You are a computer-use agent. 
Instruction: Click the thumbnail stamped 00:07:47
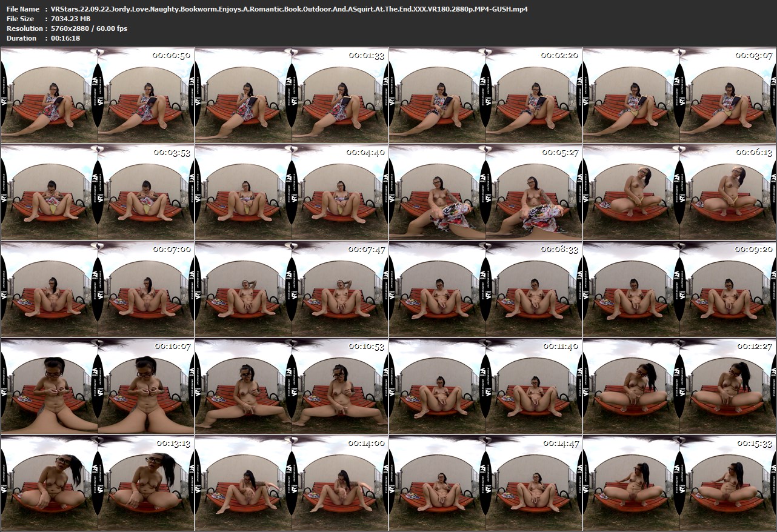[291, 288]
